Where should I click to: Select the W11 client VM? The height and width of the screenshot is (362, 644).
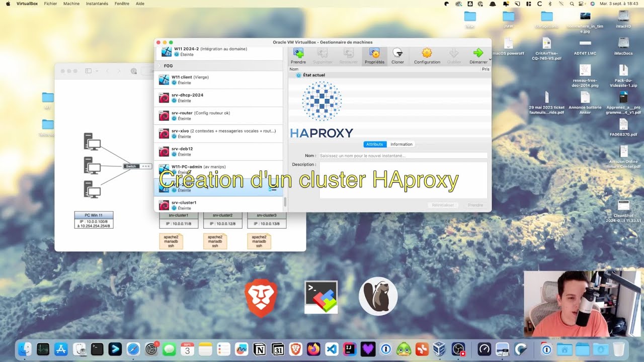click(219, 80)
